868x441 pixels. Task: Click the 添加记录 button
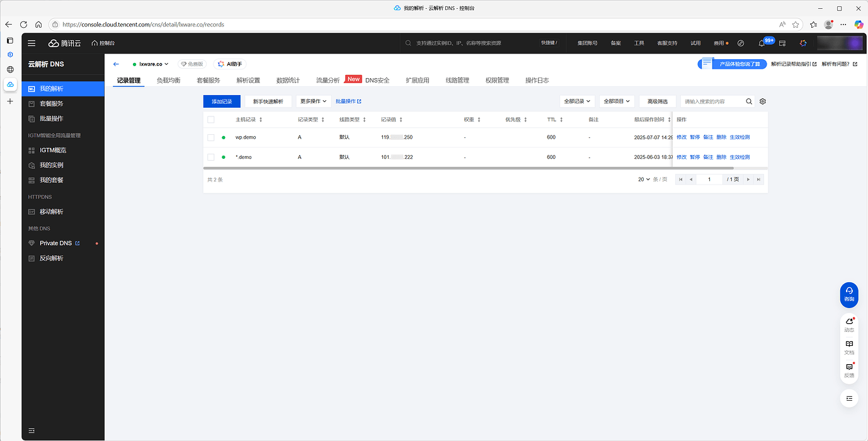[x=222, y=101]
